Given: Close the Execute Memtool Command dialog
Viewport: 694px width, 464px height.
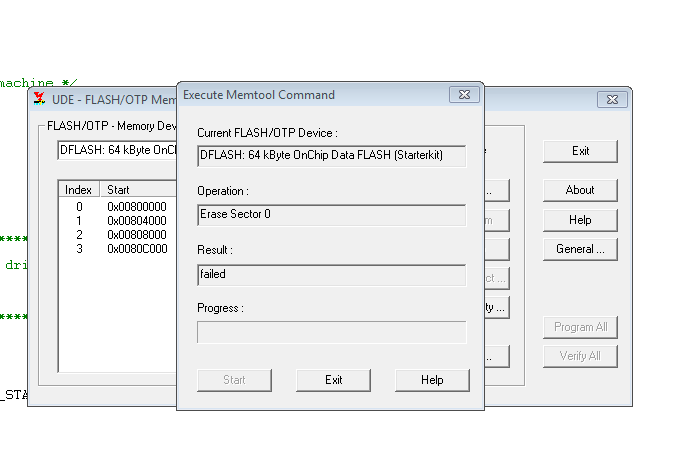Looking at the screenshot, I should tap(464, 95).
